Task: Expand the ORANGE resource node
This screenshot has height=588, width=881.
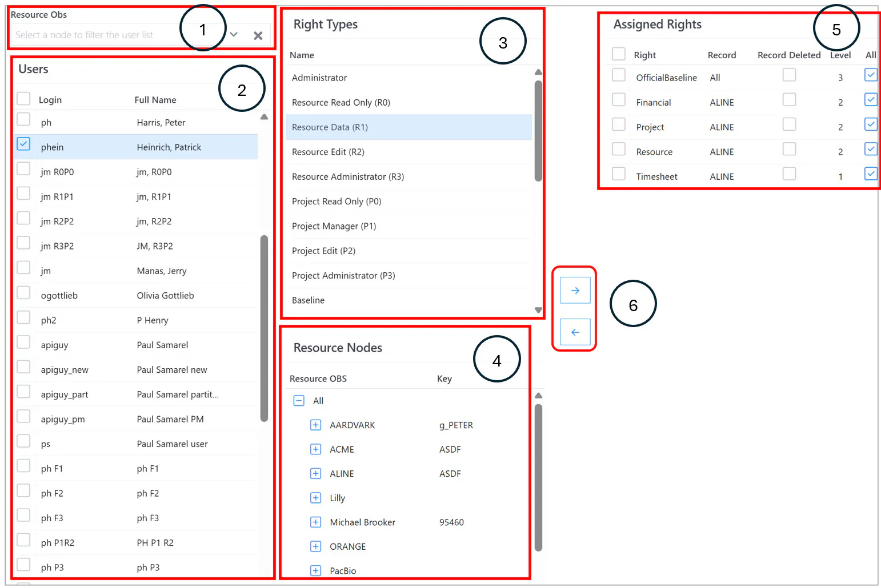Action: [315, 546]
